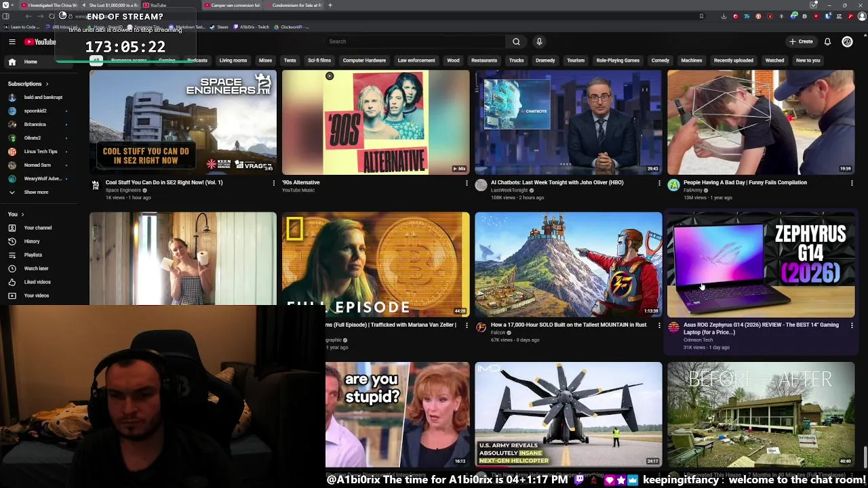The height and width of the screenshot is (488, 868).
Task: Open more options for AI Chatbots video
Action: pos(659,183)
